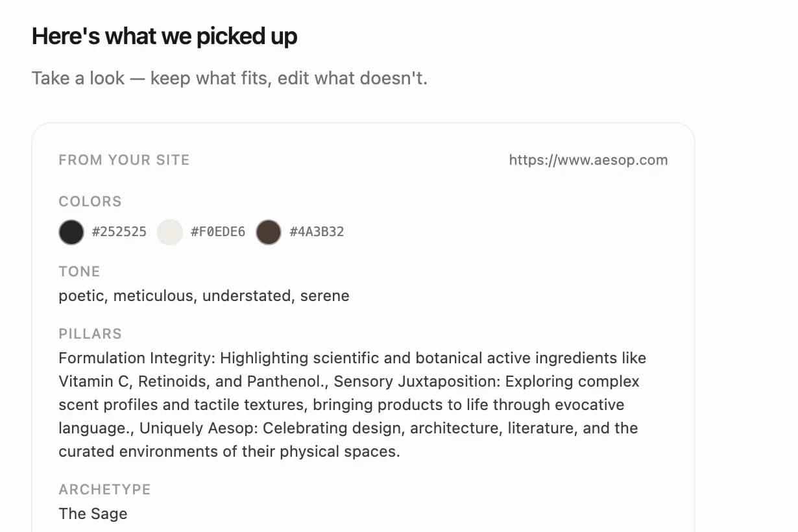Click the "Here's what we picked up" heading
This screenshot has width=798, height=532.
click(x=165, y=36)
